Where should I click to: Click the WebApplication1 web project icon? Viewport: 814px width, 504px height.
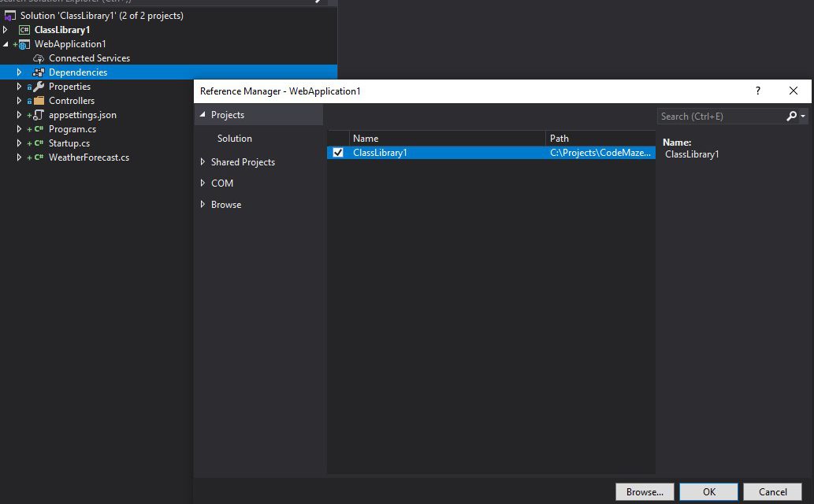pos(24,44)
